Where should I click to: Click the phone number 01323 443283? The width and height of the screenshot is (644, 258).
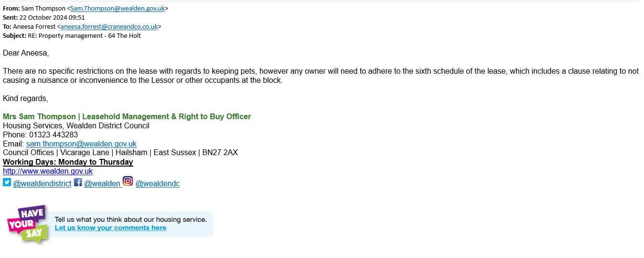click(x=54, y=135)
